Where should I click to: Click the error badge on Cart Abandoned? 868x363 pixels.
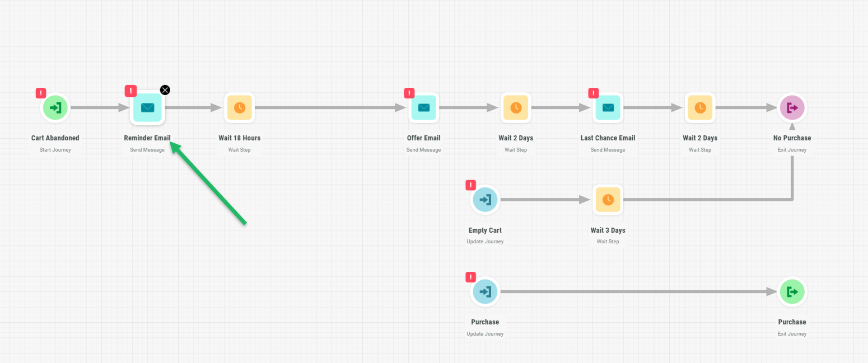(41, 93)
